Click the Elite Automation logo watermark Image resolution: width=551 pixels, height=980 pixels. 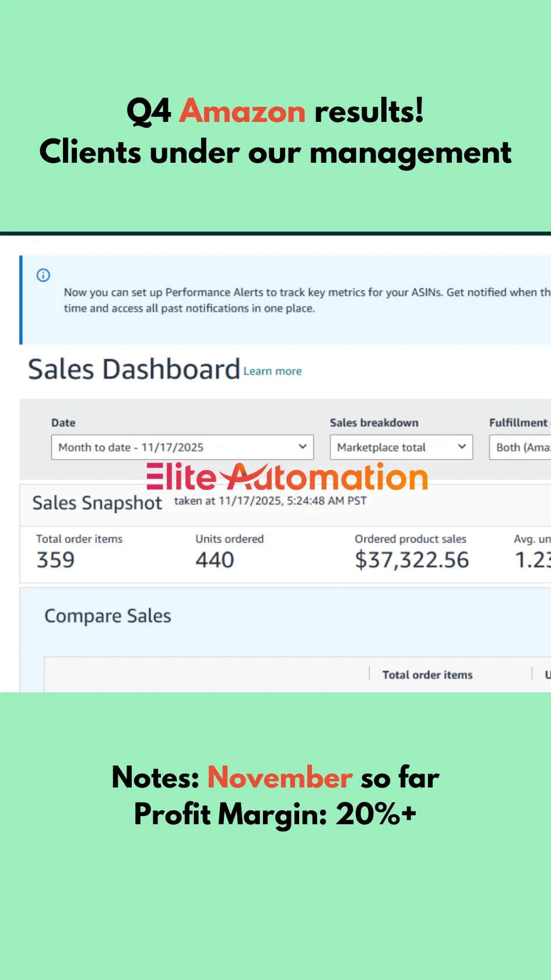click(287, 477)
